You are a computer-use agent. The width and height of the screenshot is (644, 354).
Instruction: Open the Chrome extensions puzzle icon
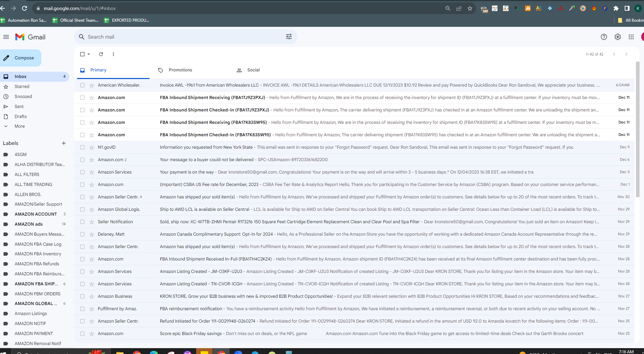coord(616,8)
